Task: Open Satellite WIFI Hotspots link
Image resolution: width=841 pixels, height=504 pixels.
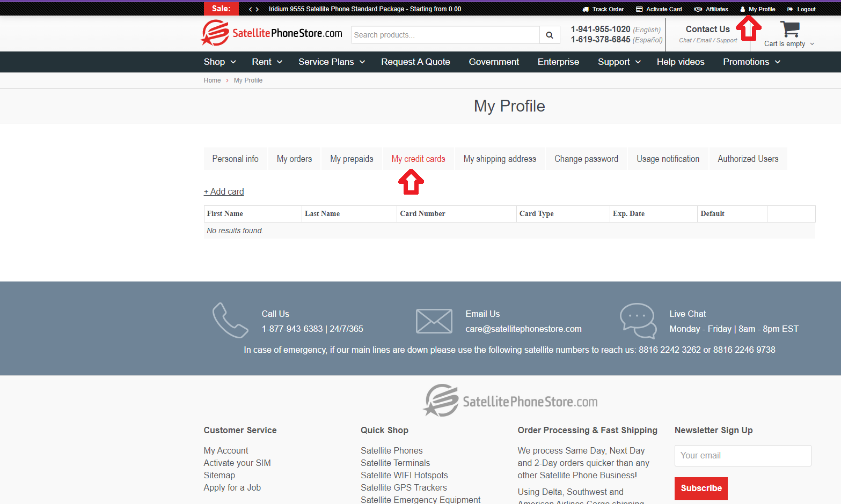Action: pos(404,476)
